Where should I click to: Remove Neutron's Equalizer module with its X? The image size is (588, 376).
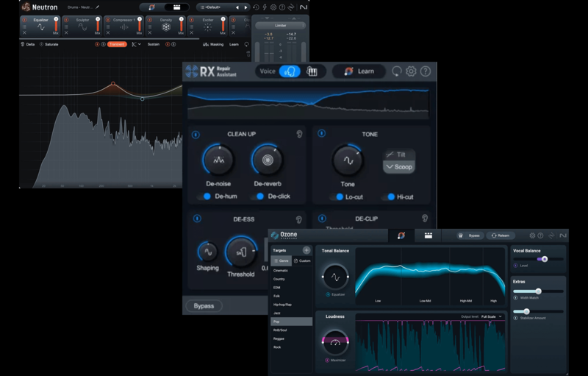click(x=25, y=32)
